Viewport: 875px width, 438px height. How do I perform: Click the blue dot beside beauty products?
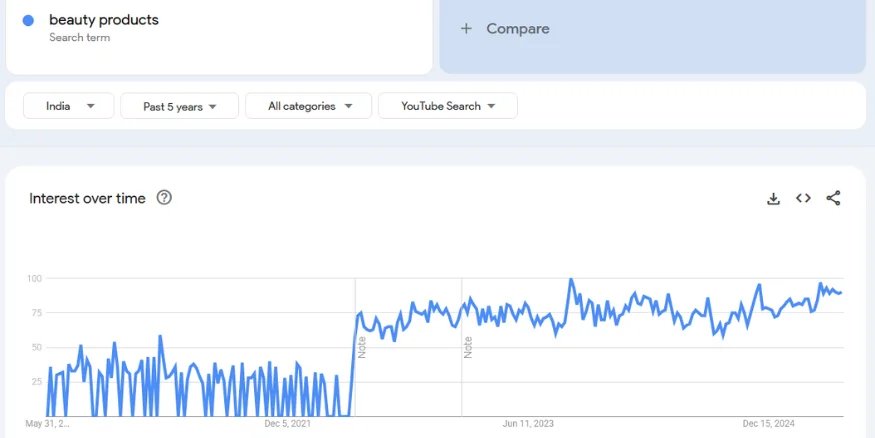[x=28, y=21]
